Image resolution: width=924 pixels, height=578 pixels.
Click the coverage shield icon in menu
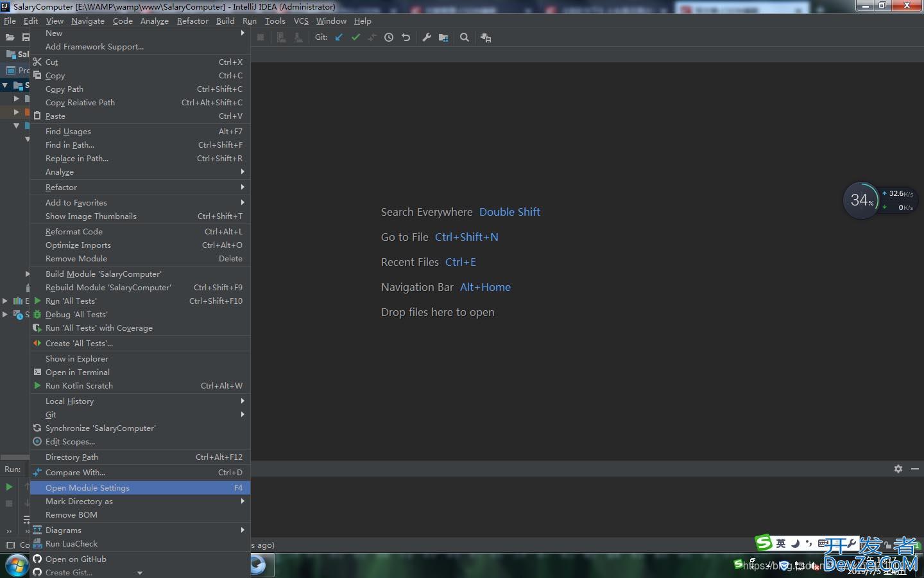tap(37, 328)
